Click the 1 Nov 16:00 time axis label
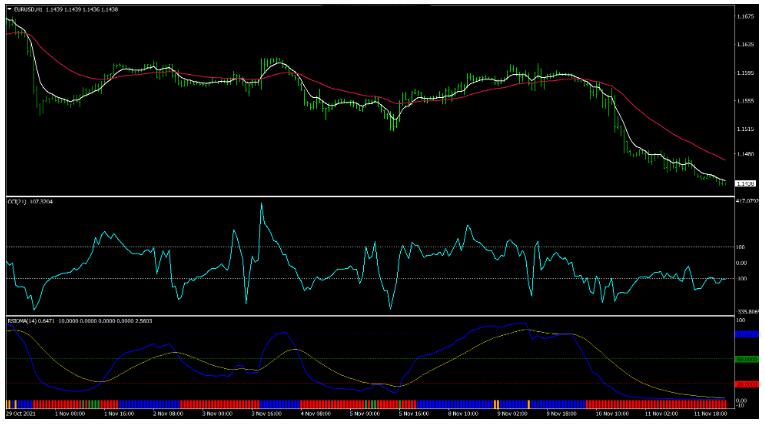 tap(119, 414)
